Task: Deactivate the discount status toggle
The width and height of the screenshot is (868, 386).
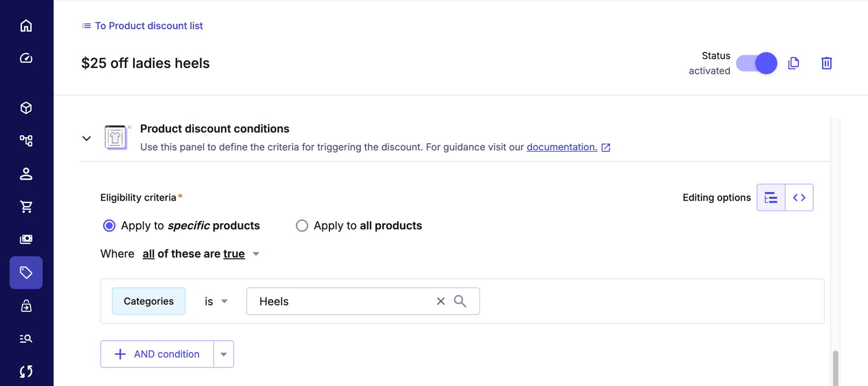Action: pyautogui.click(x=756, y=63)
